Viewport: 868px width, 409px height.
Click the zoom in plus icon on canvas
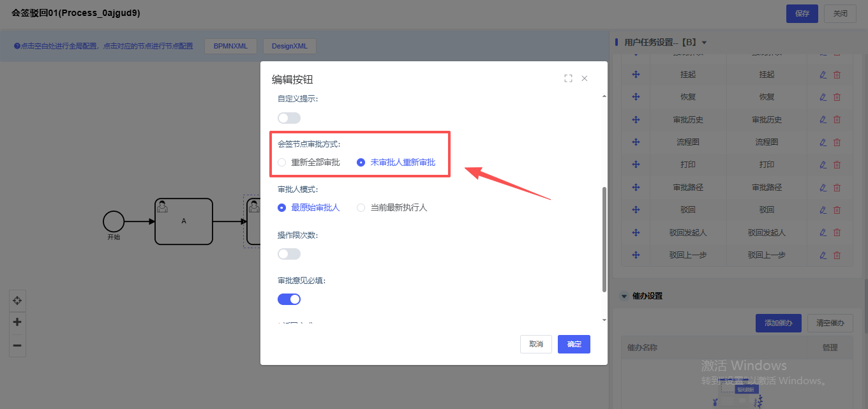(17, 322)
